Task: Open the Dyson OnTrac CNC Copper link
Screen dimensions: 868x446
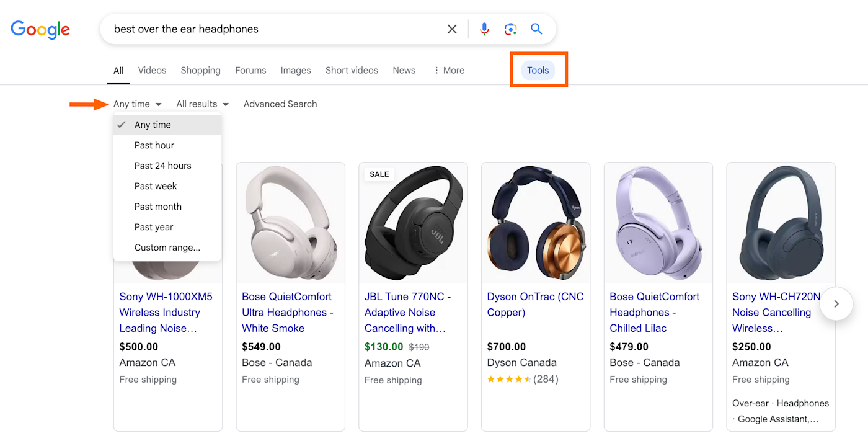Action: point(535,305)
